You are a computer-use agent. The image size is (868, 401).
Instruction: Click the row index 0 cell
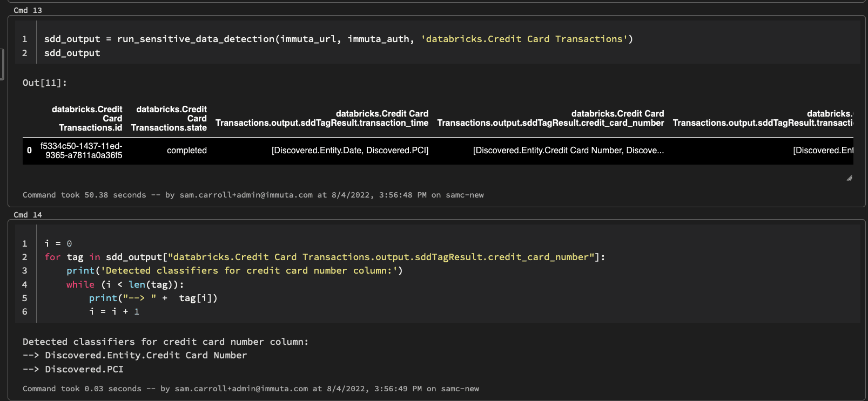[x=29, y=151]
